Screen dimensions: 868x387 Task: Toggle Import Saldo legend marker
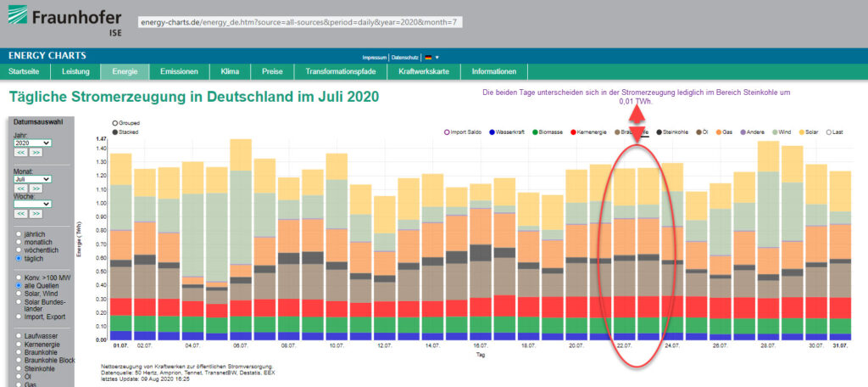(x=447, y=132)
